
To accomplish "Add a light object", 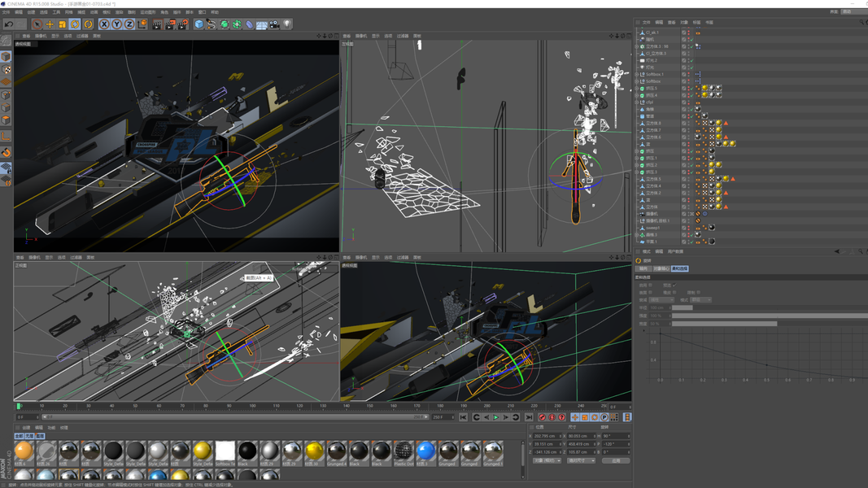I will pyautogui.click(x=286, y=24).
